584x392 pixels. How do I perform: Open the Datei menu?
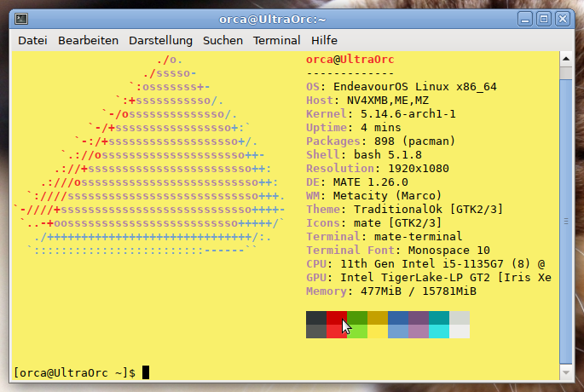tap(32, 40)
